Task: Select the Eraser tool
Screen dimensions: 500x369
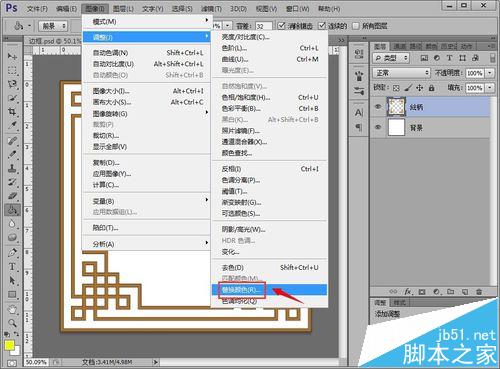Action: [x=12, y=196]
